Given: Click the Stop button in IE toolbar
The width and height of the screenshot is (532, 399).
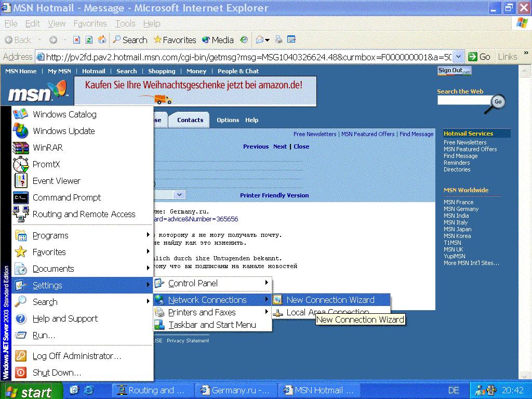Looking at the screenshot, I should click(x=77, y=40).
